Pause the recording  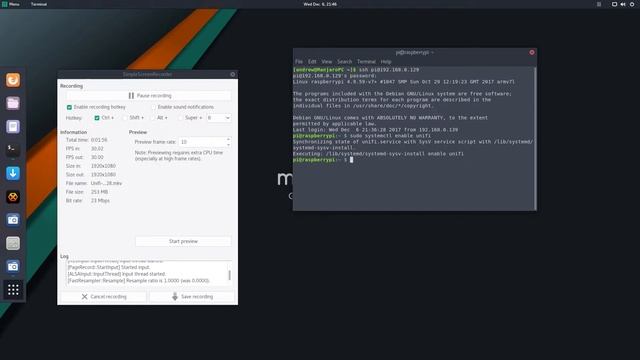[149, 96]
